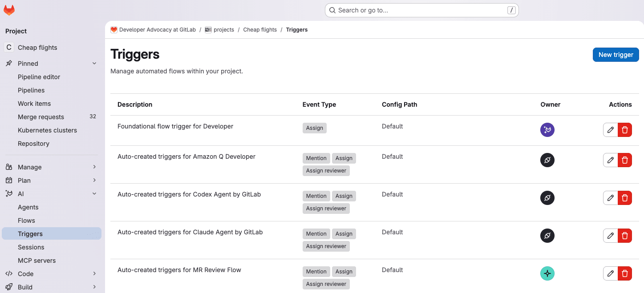Screen dimensions: 644x293
Task: Open the Cheap flights breadcrumb link
Action: coord(260,30)
